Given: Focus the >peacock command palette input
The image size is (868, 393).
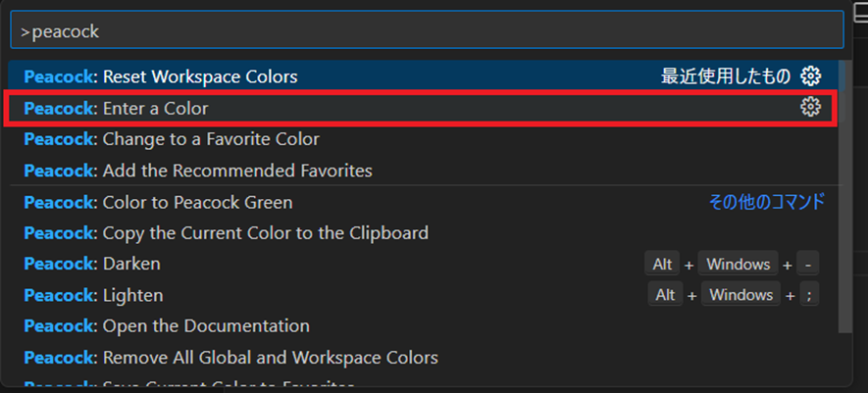Looking at the screenshot, I should point(426,31).
